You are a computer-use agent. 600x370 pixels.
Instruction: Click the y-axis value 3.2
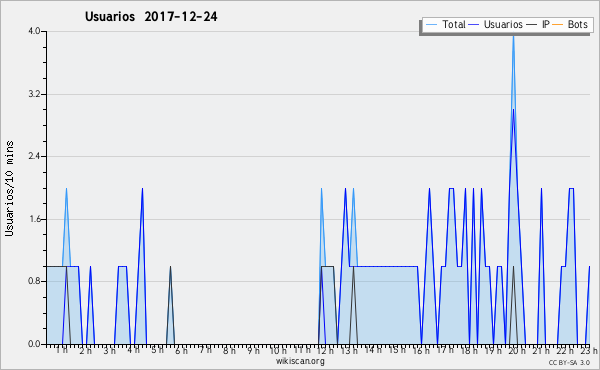click(34, 94)
